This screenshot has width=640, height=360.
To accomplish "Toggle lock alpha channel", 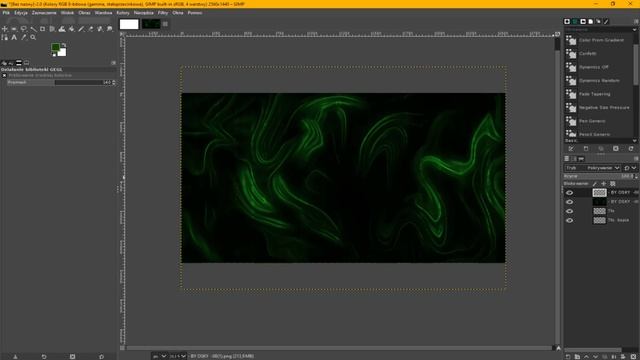I will (613, 184).
